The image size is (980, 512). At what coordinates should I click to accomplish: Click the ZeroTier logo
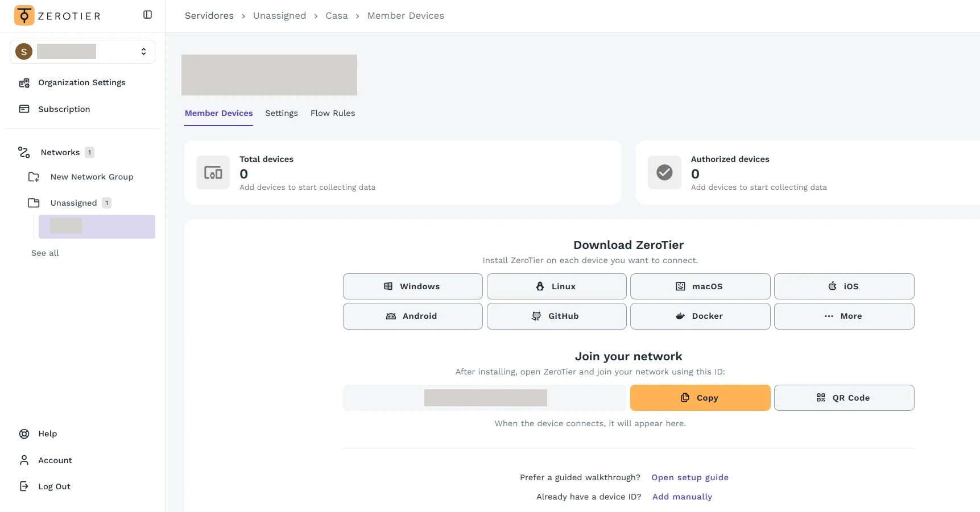click(x=57, y=15)
